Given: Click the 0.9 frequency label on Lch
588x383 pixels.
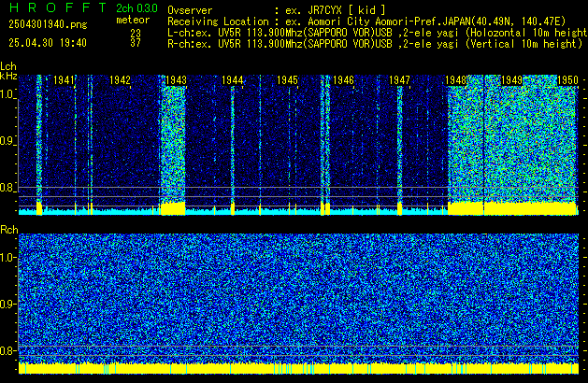Looking at the screenshot, I should click(x=7, y=141).
